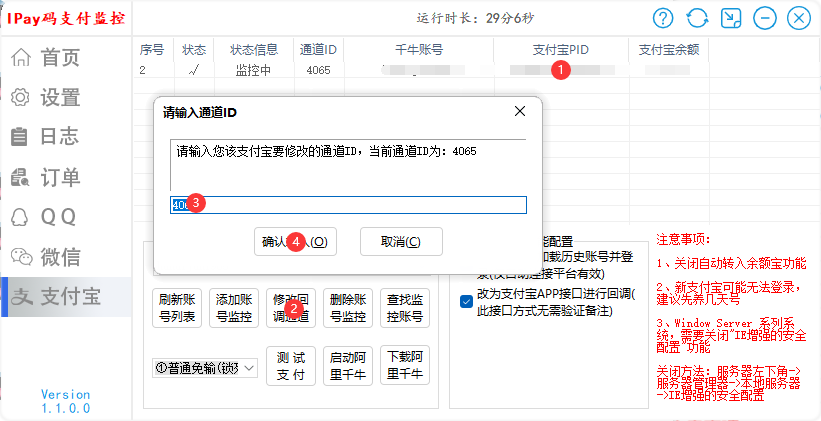This screenshot has height=421, width=821.
Task: Click 修改回调通道 button
Action: [x=291, y=308]
